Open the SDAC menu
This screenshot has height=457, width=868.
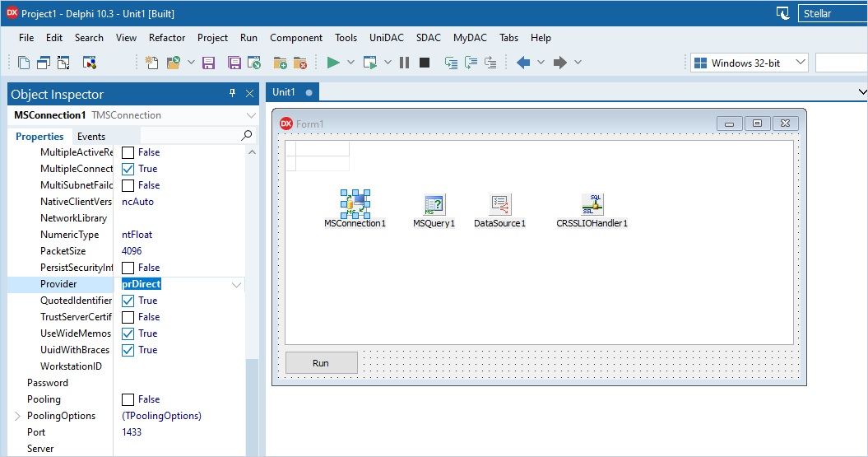[x=428, y=37]
